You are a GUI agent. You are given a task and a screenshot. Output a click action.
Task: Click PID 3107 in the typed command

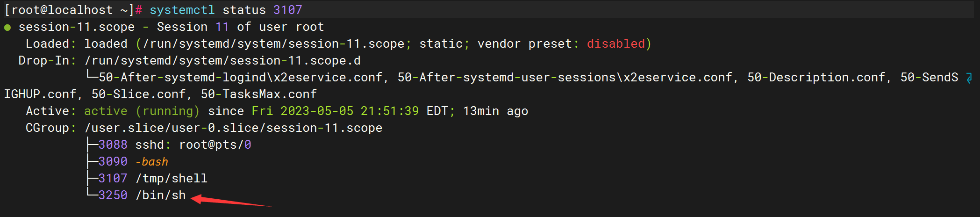coord(287,10)
